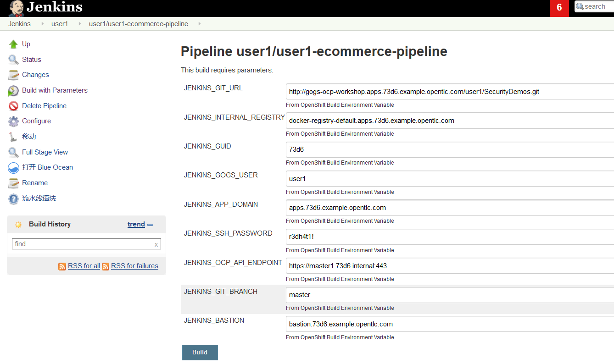This screenshot has width=614, height=364.
Task: Click the JENKINS_GIT_BRANCH parameter label
Action: click(221, 292)
